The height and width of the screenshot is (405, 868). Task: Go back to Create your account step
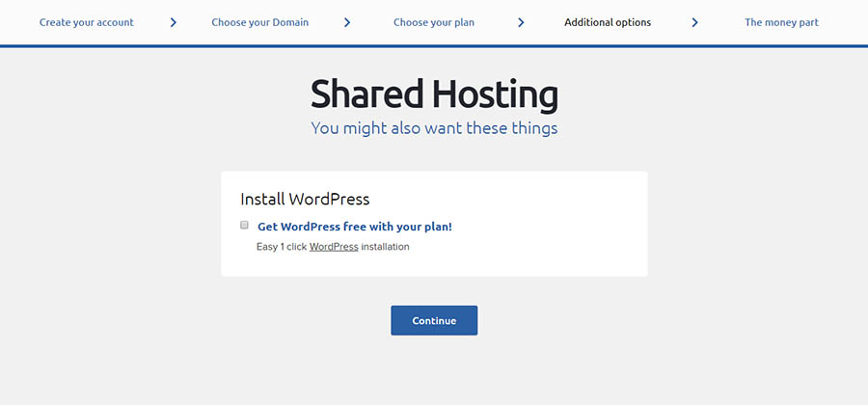click(87, 22)
